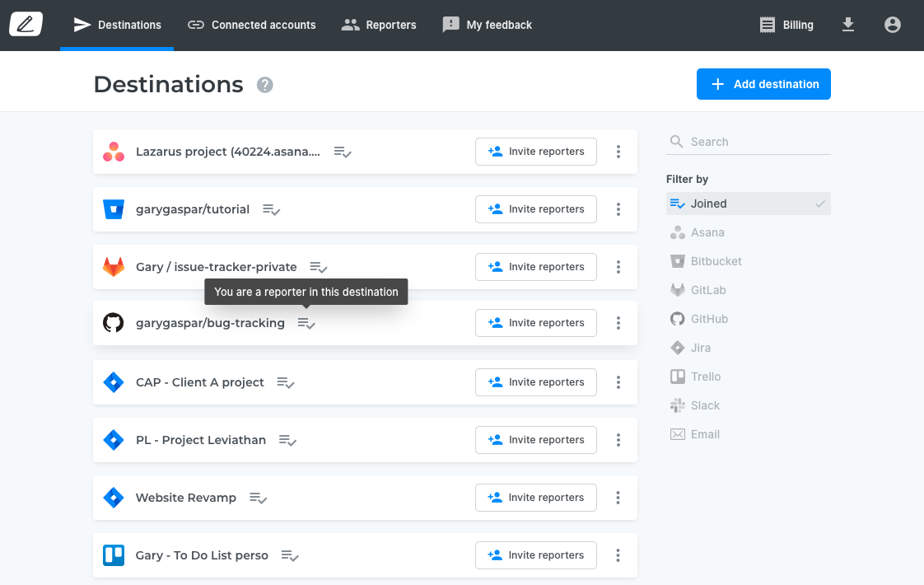
Task: Invite reporters to Gary - To Do List perso
Action: [x=535, y=555]
